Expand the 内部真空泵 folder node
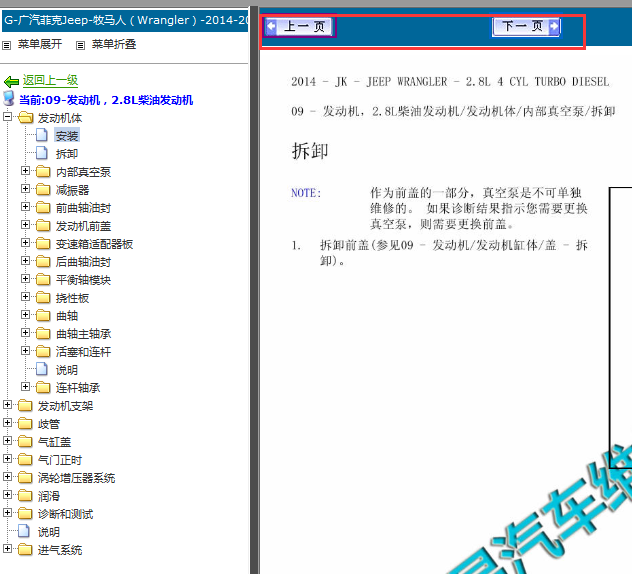This screenshot has height=574, width=632. tap(25, 171)
